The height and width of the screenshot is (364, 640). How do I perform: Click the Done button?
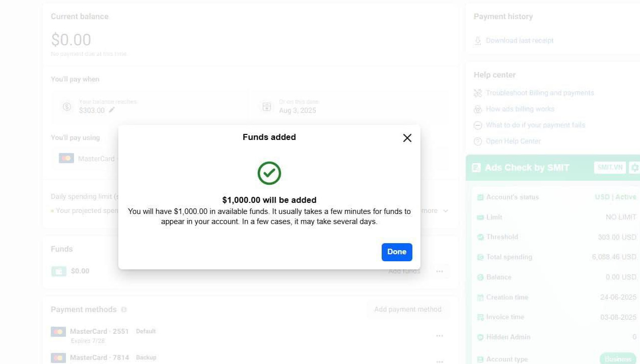tap(397, 252)
